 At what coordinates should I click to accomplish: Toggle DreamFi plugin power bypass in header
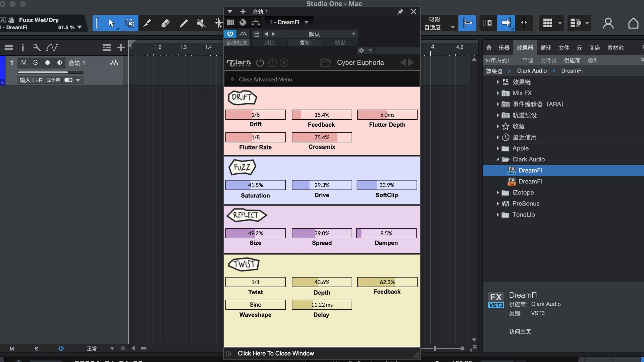point(230,34)
